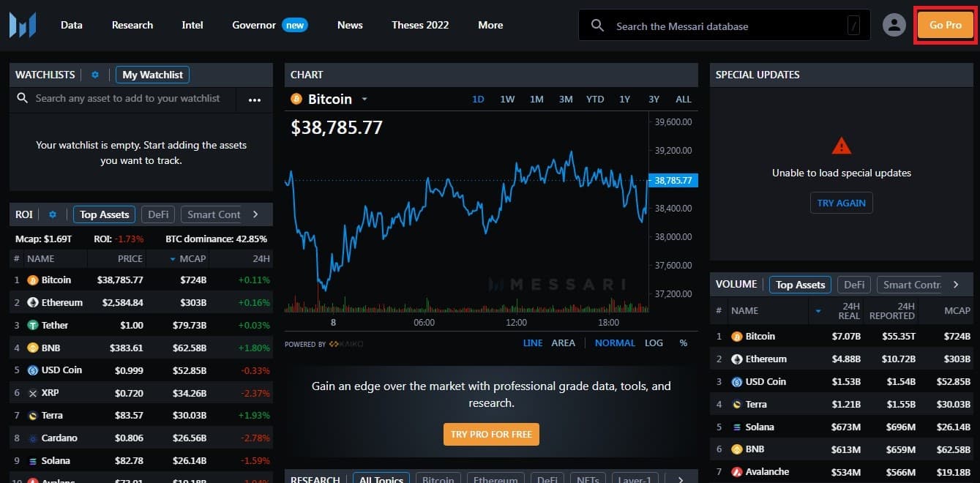Select YTD chart time range
980x483 pixels.
point(595,100)
